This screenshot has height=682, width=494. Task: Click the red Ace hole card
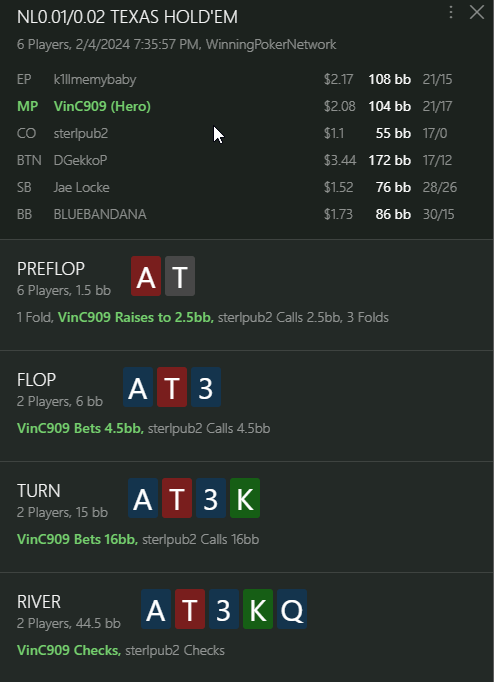click(x=146, y=276)
